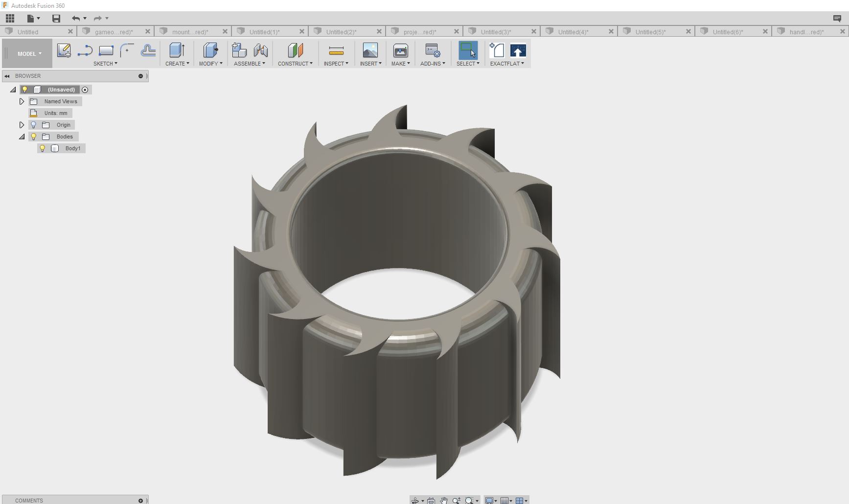Click the Measure icon in Inspect

pos(336,50)
